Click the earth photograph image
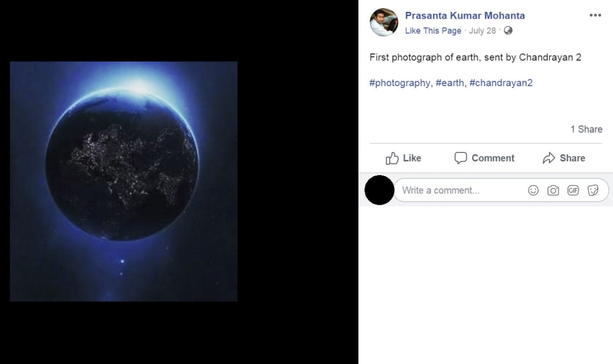Viewport: 613px width, 364px height. tap(124, 181)
